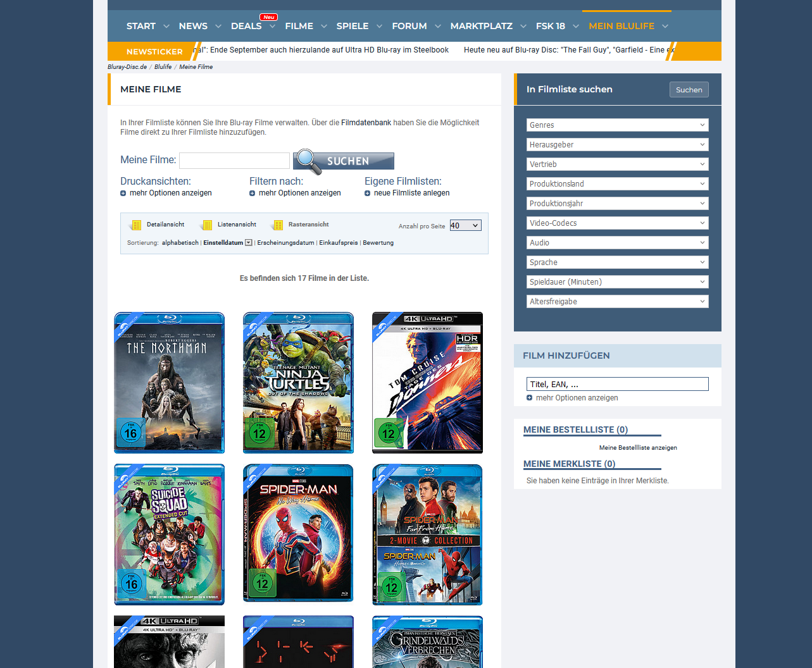
Task: Expand the Altersfreigabe dropdown
Action: (617, 302)
